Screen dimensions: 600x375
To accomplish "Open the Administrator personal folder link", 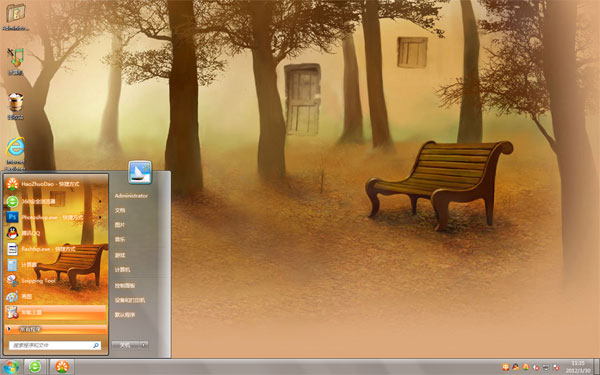I will click(x=131, y=196).
